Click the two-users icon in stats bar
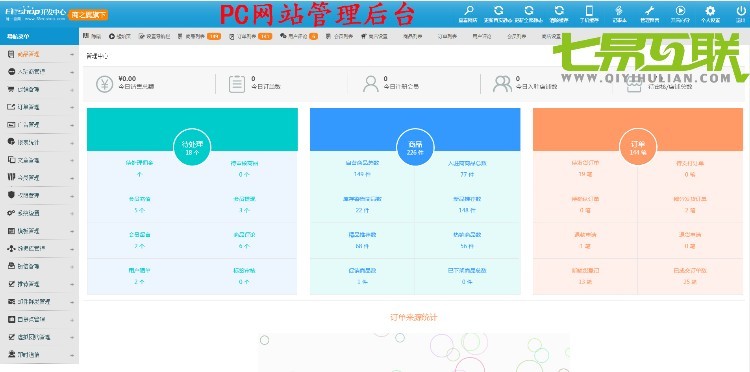 point(502,84)
